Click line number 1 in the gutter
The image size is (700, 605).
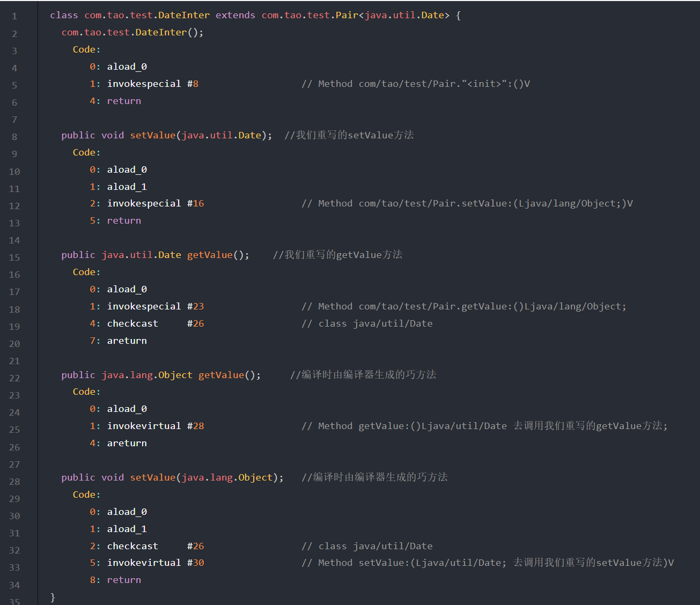pos(14,17)
